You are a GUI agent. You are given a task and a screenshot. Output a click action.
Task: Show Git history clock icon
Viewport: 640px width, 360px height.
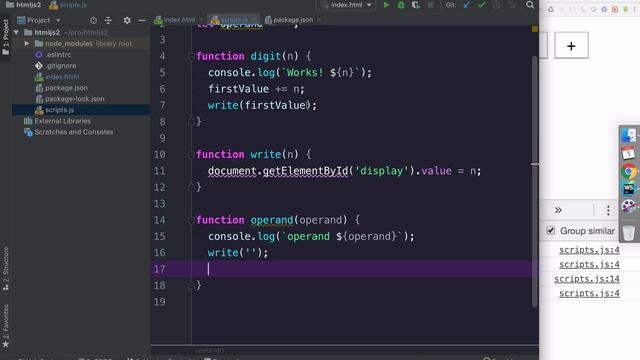496,5
